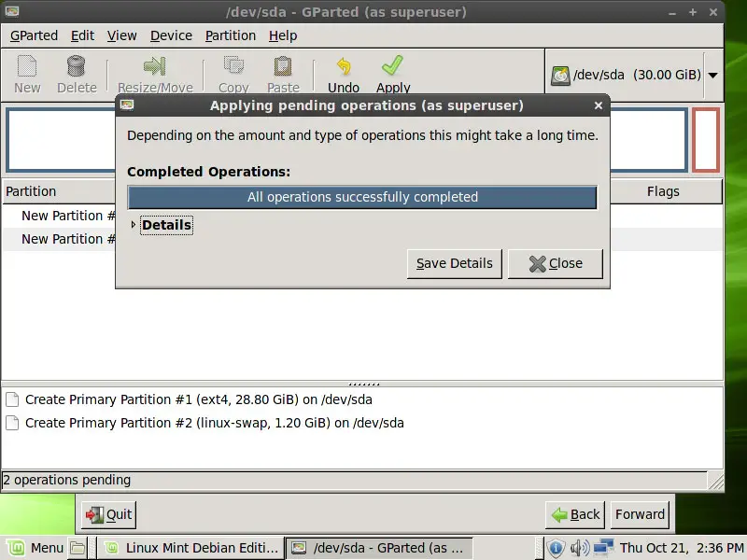
Task: Go Back in the installer
Action: coord(575,515)
